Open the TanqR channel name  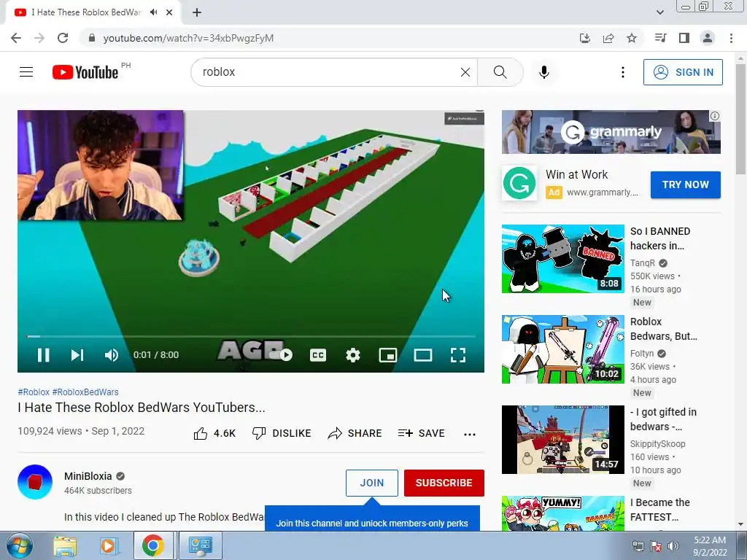click(x=643, y=262)
